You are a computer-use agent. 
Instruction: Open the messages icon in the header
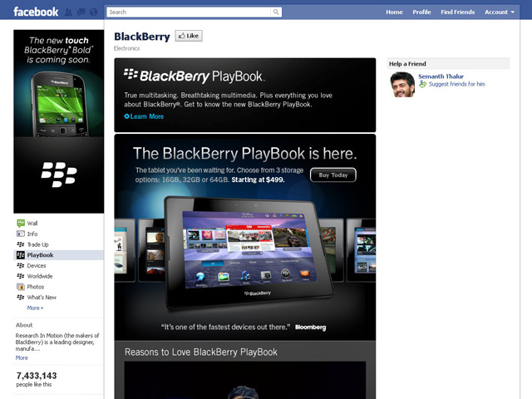(x=81, y=12)
